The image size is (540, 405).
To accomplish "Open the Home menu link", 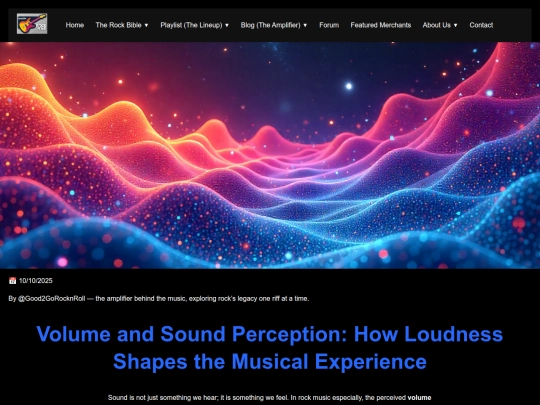I will (x=75, y=25).
